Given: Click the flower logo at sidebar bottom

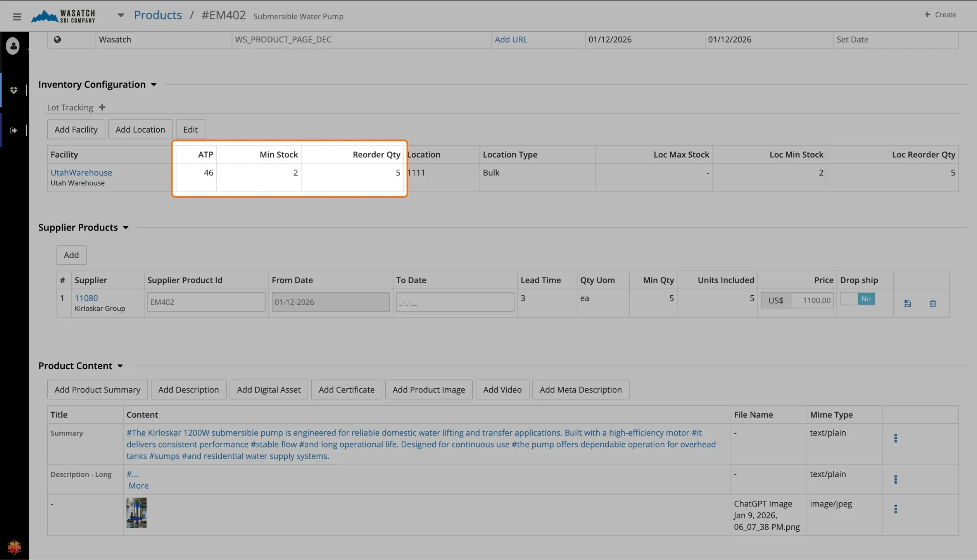Looking at the screenshot, I should [x=14, y=547].
